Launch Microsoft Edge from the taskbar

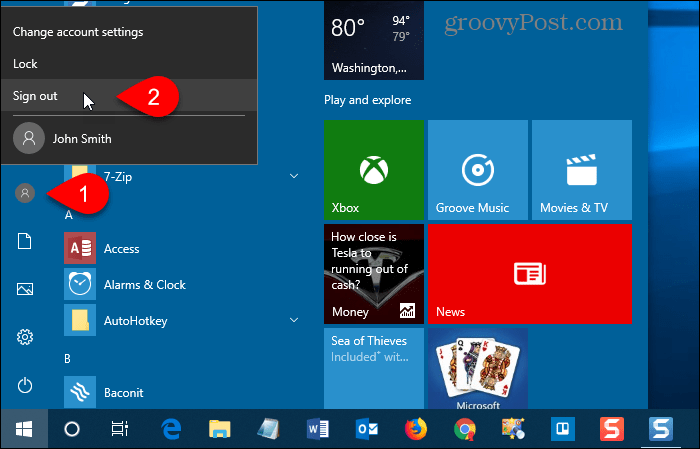(x=171, y=429)
